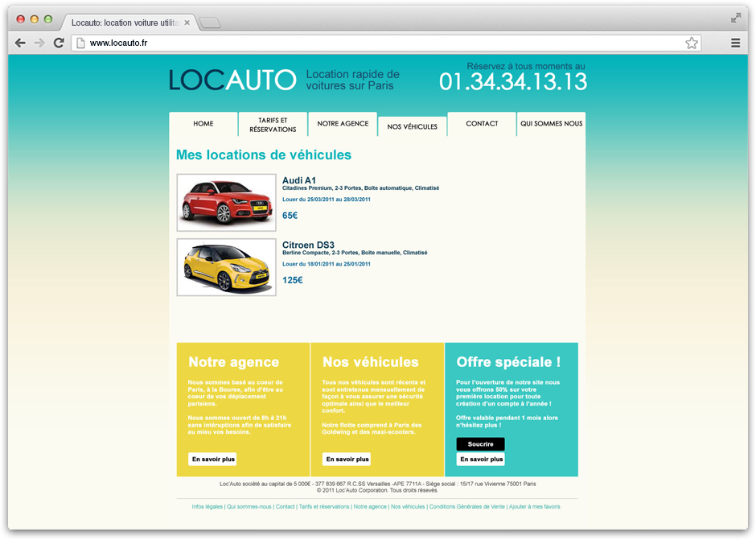Click the yellow Citroen DS3 thumbnail
Image resolution: width=756 pixels, height=540 pixels.
[226, 267]
